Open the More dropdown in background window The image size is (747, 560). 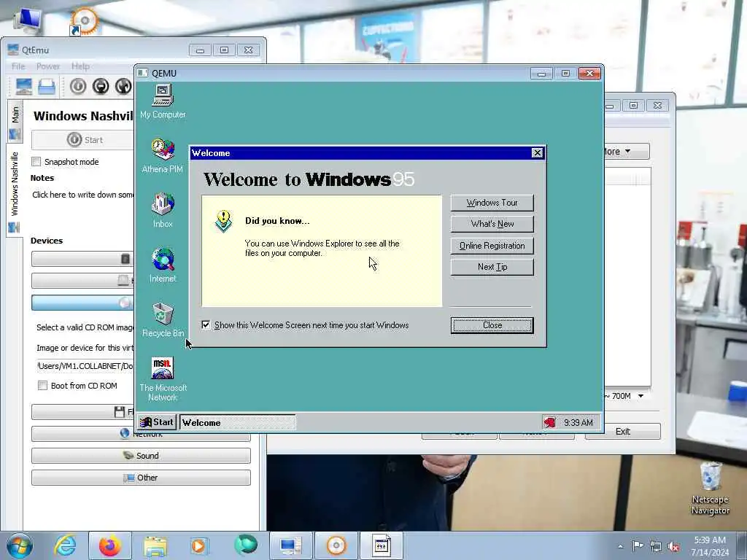627,152
